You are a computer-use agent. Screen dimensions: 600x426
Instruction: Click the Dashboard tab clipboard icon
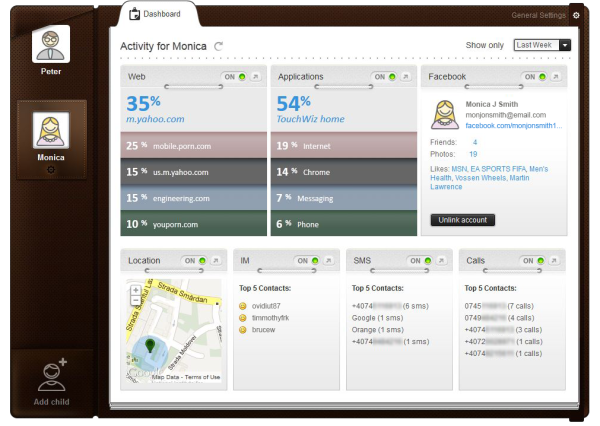(134, 14)
